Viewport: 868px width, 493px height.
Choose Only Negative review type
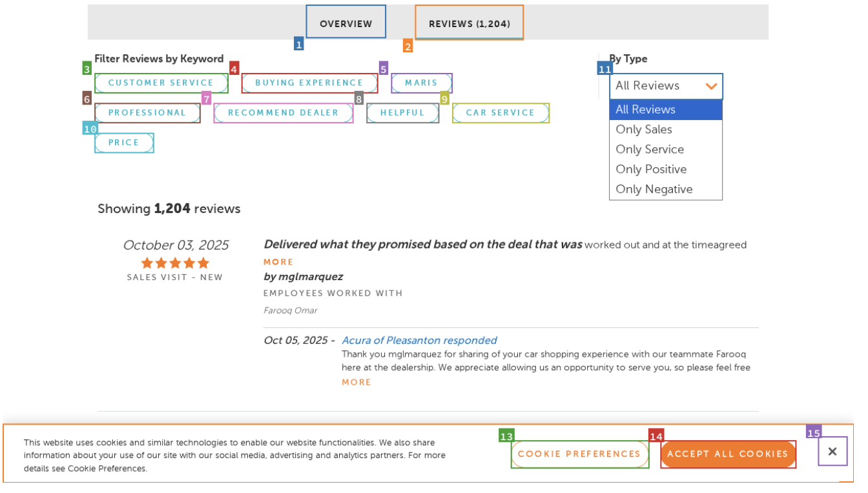pos(654,189)
